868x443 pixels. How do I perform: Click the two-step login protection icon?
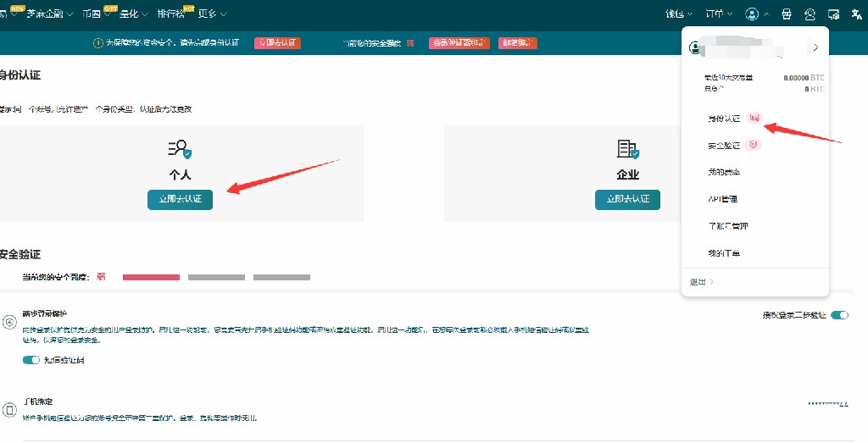(9, 322)
